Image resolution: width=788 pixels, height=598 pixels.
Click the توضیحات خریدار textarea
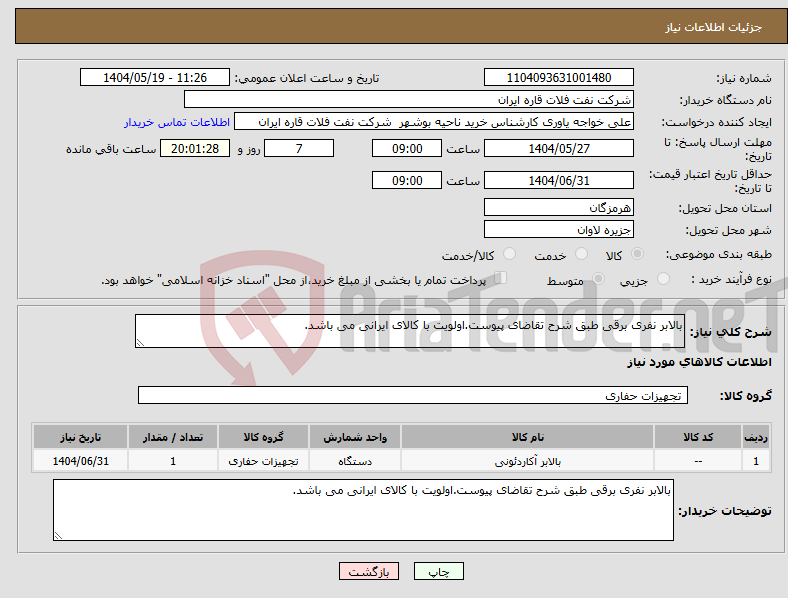pyautogui.click(x=363, y=510)
